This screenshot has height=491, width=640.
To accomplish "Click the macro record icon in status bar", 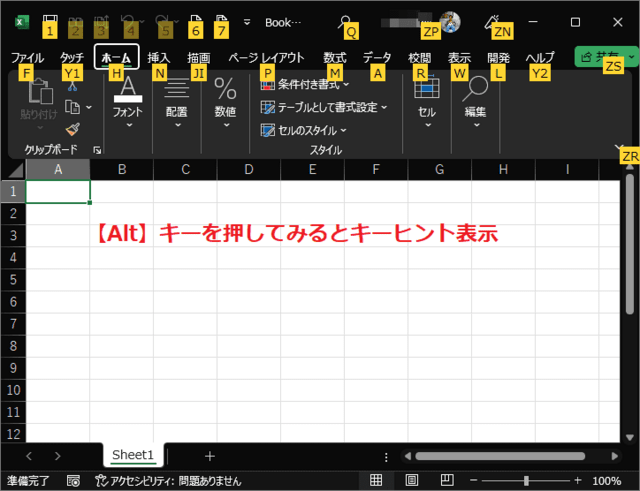I will (73, 481).
